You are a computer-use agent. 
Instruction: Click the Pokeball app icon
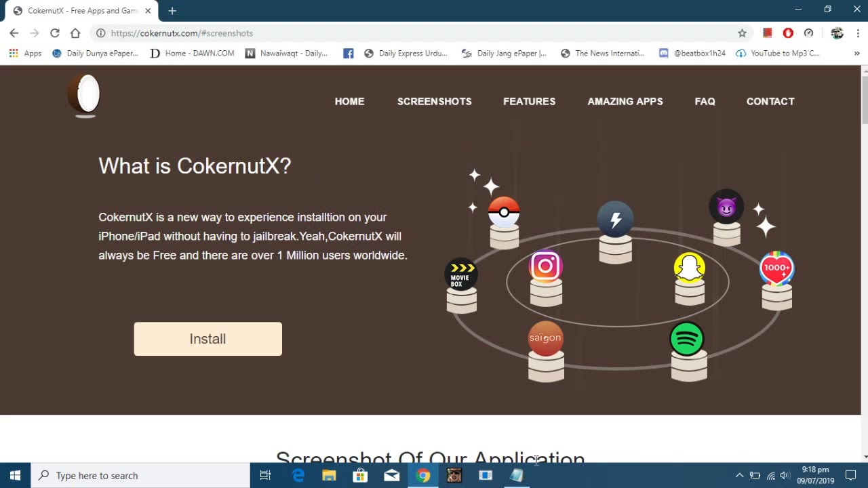[504, 212]
